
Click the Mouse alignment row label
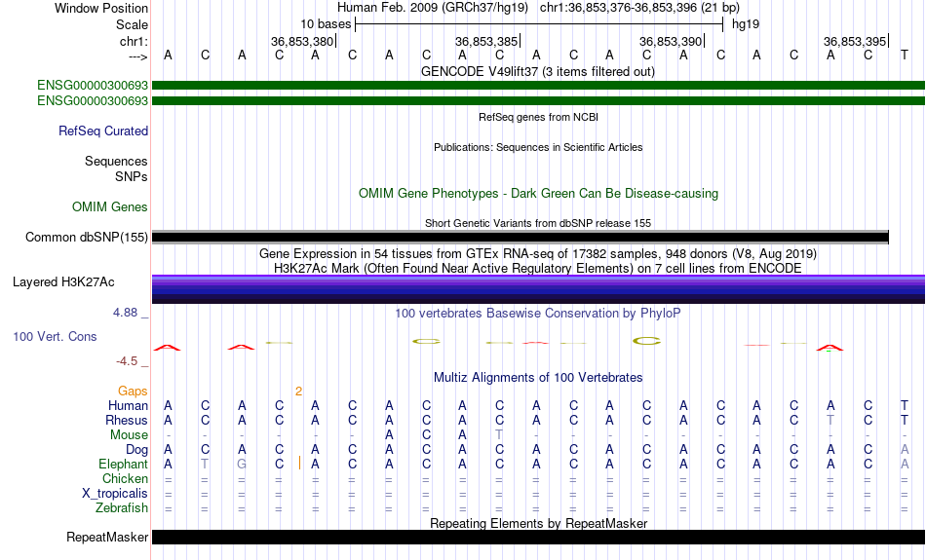[129, 435]
